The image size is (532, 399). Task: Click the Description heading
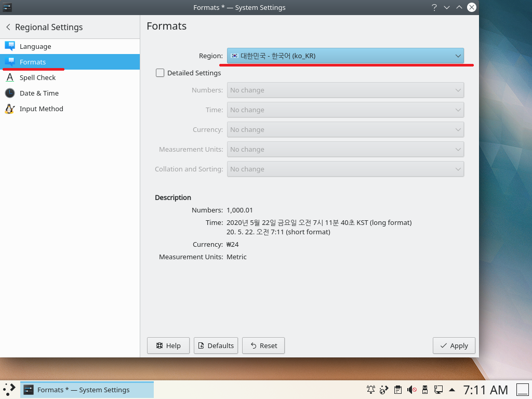click(173, 197)
